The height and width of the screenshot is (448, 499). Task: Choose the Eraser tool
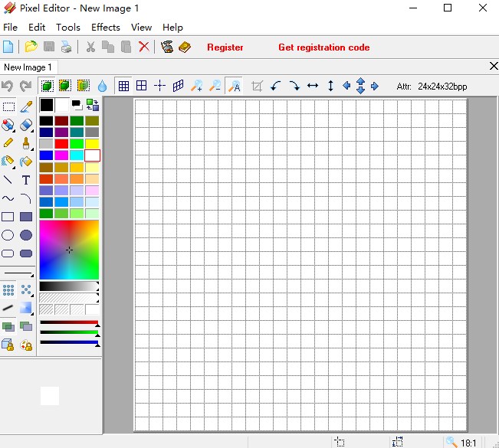point(26,125)
